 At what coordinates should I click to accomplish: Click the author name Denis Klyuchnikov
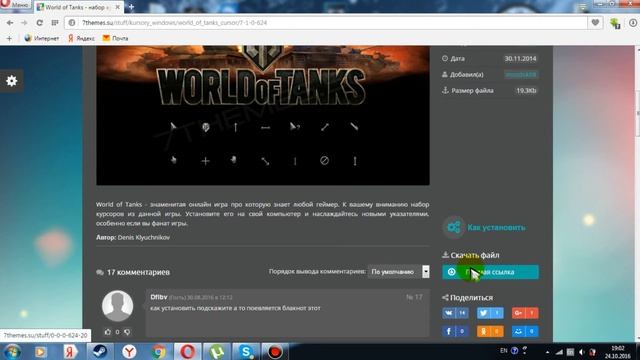coord(144,237)
